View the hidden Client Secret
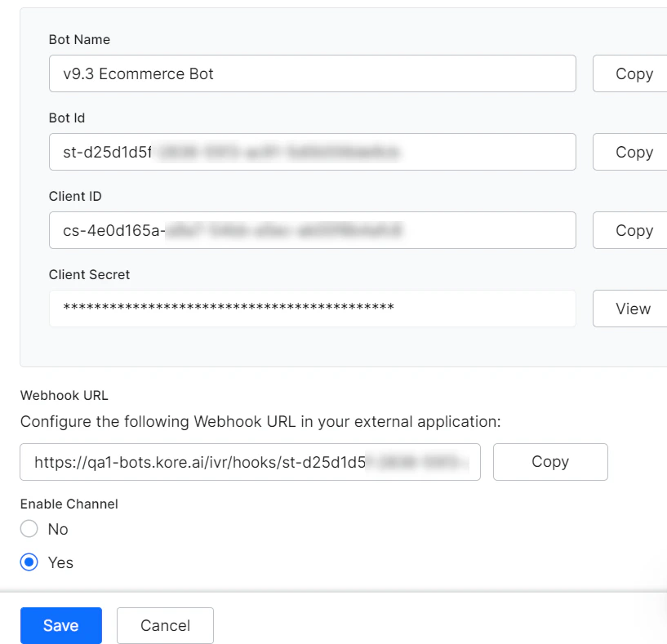 (633, 309)
